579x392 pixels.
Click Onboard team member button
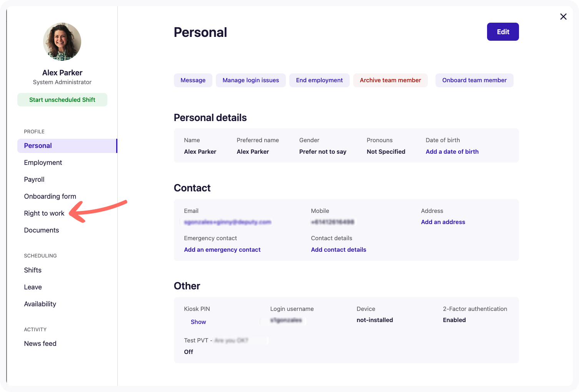[x=474, y=80]
